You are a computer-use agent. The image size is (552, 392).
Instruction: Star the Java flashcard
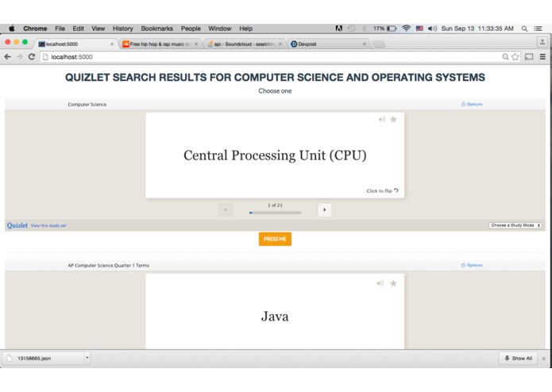tap(393, 283)
